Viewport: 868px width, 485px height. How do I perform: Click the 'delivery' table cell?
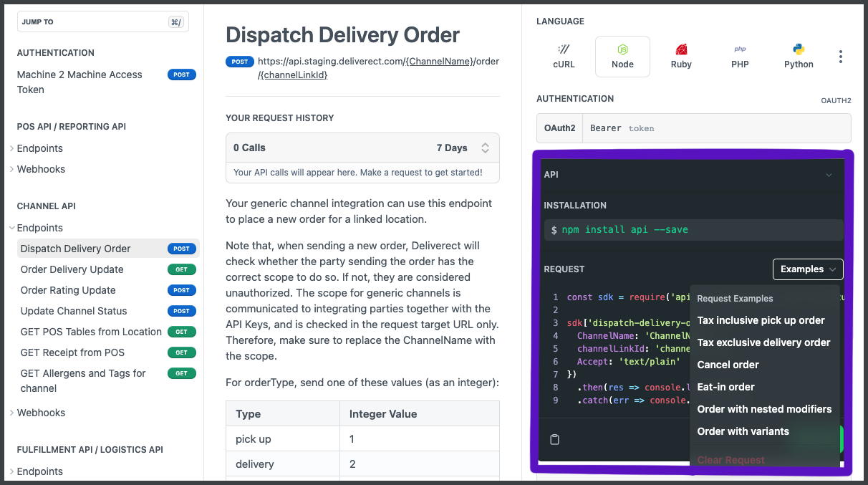coord(283,464)
